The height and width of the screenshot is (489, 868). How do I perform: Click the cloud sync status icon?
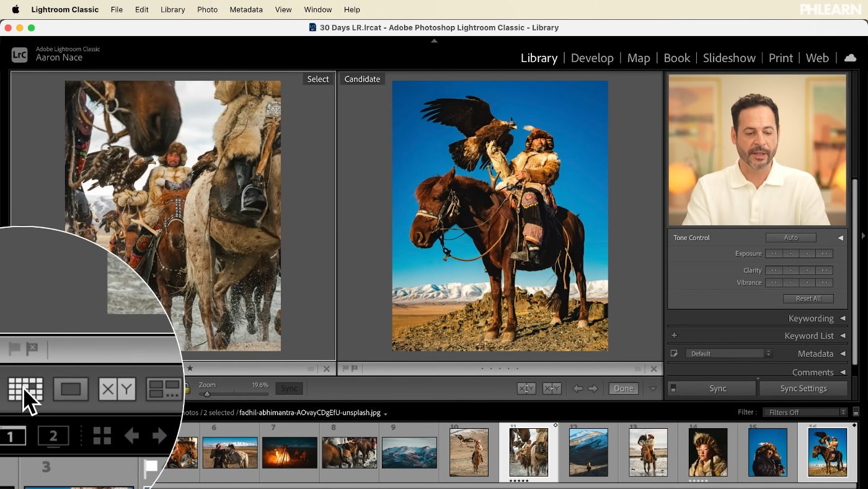pyautogui.click(x=850, y=58)
